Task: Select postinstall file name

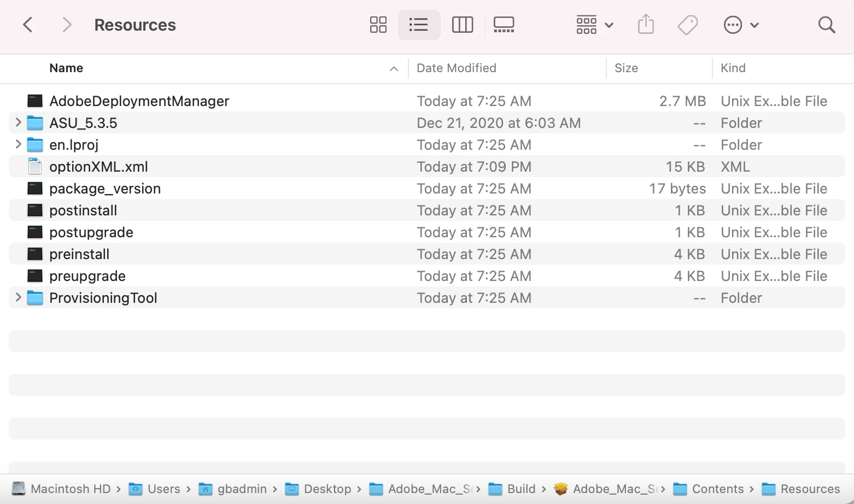Action: point(83,210)
